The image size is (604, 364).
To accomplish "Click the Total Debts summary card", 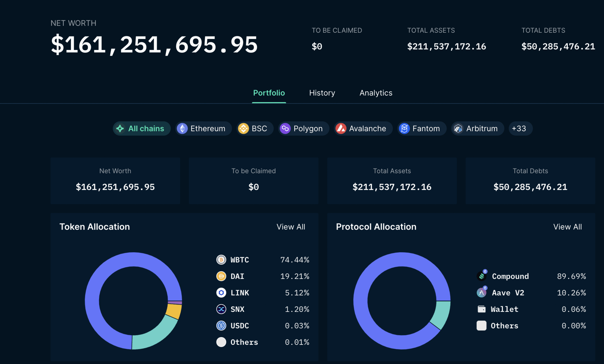I will (530, 181).
